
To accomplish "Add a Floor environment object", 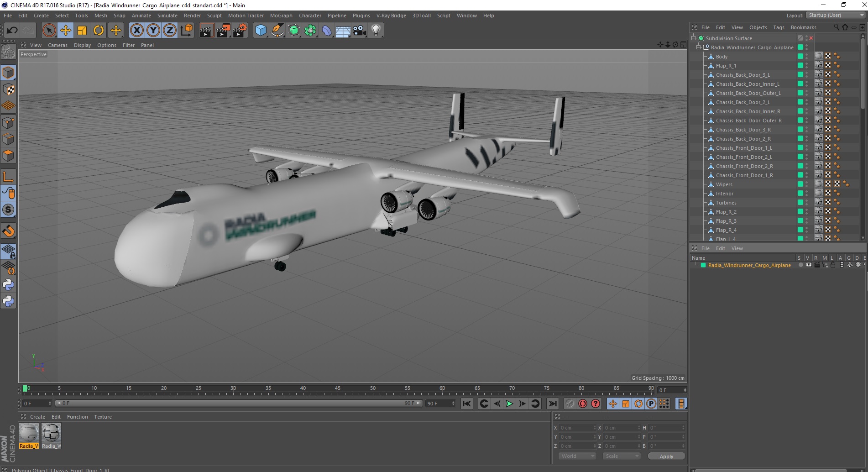I will (343, 31).
